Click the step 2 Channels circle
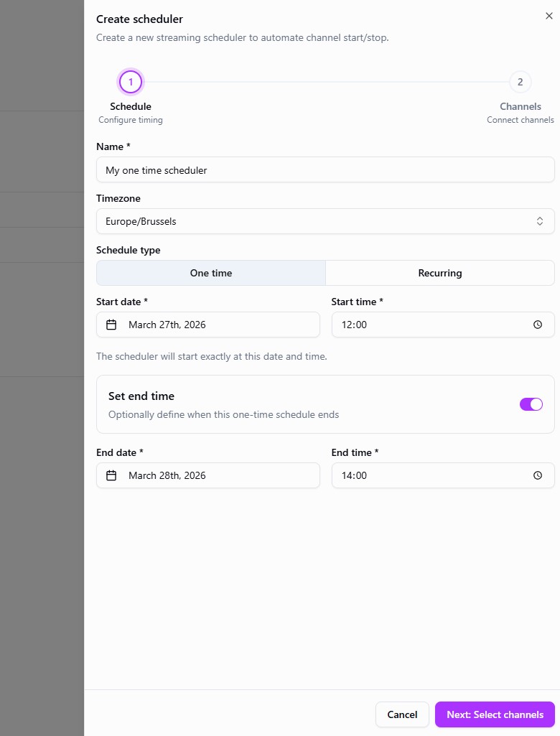The width and height of the screenshot is (560, 736). click(520, 82)
